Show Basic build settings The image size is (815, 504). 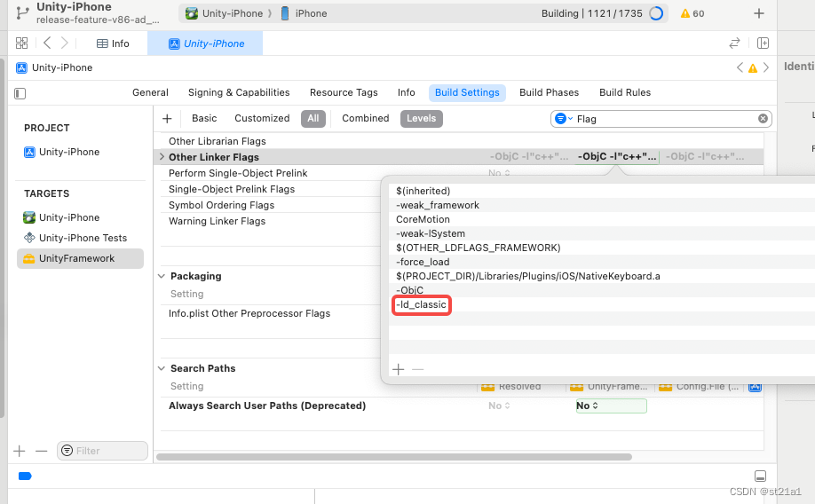(x=204, y=119)
